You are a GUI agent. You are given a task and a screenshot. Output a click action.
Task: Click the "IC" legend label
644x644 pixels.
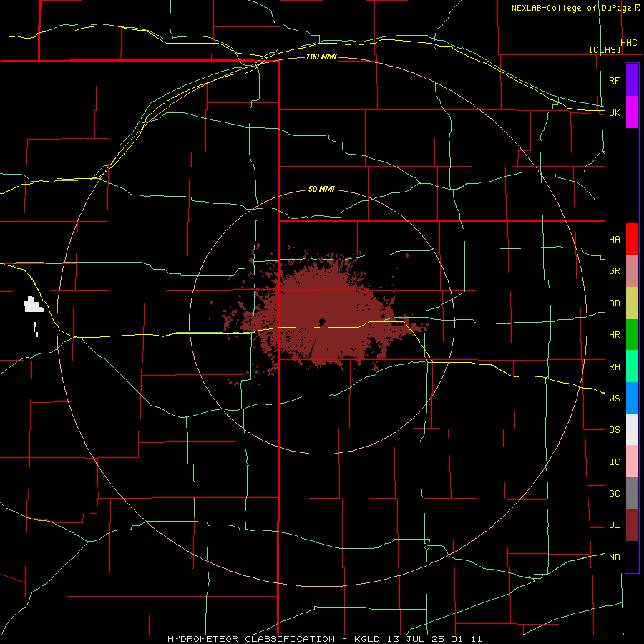(614, 462)
